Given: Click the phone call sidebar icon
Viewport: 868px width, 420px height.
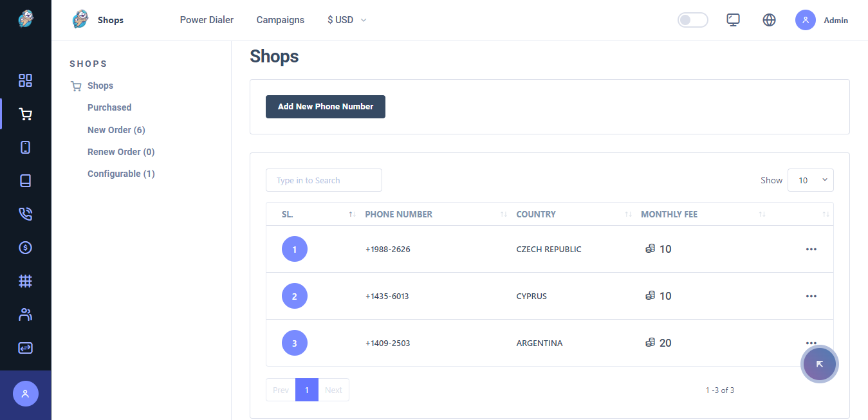Looking at the screenshot, I should [25, 214].
